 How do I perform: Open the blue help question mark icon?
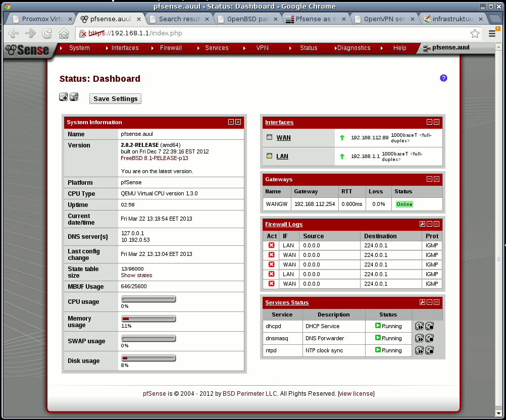443,78
